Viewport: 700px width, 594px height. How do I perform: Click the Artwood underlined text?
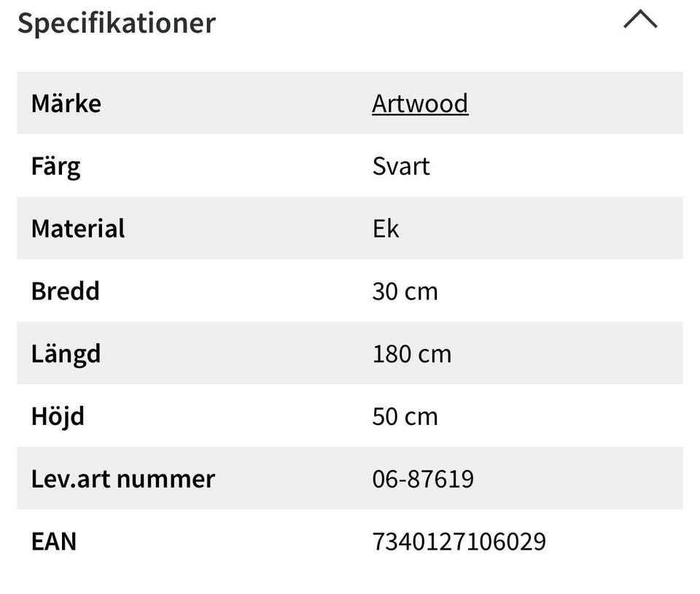420,103
